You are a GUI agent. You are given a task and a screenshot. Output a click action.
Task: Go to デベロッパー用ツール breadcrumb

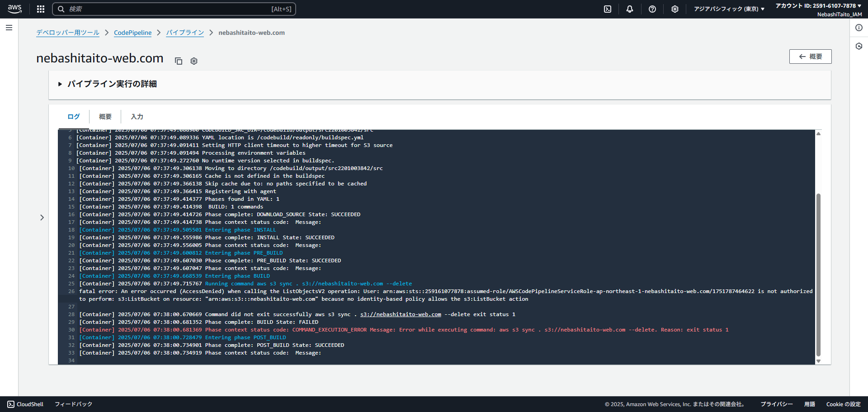68,33
